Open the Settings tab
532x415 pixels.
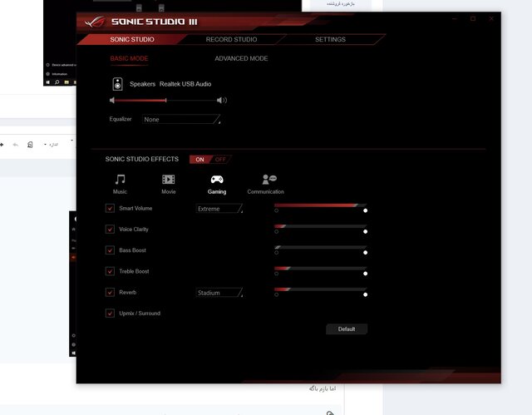pos(330,39)
